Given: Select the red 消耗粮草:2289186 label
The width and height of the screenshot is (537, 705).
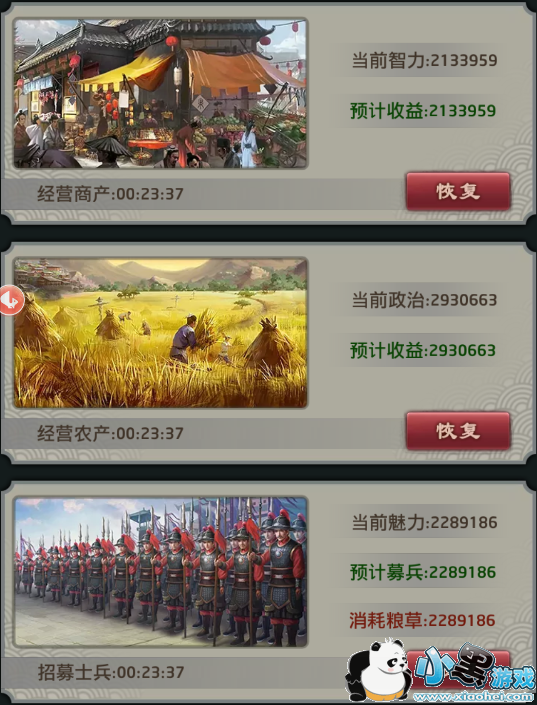Looking at the screenshot, I should point(422,620).
